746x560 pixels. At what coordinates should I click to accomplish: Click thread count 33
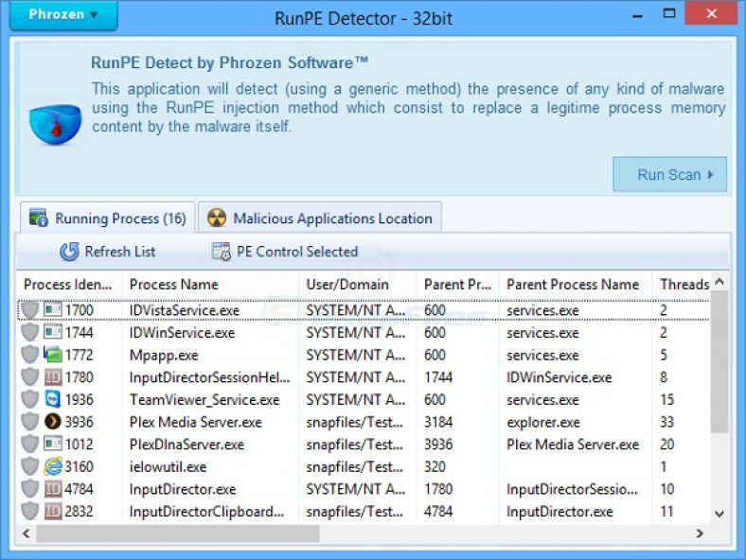667,422
